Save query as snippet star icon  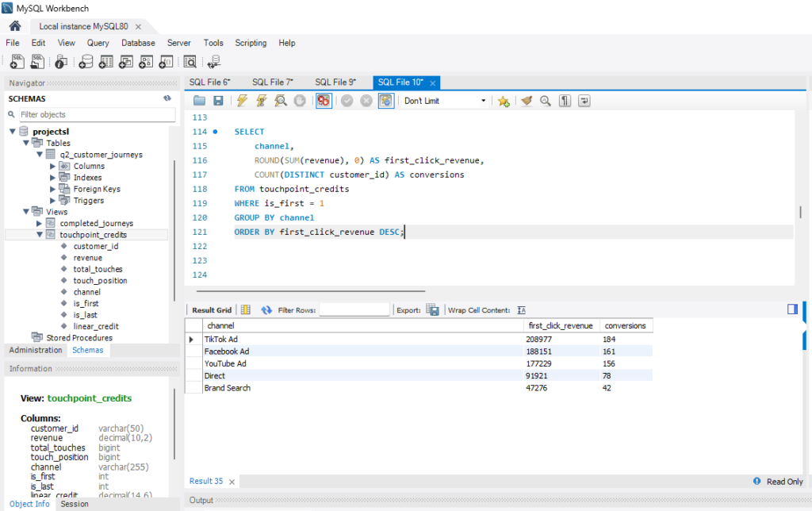tap(504, 101)
